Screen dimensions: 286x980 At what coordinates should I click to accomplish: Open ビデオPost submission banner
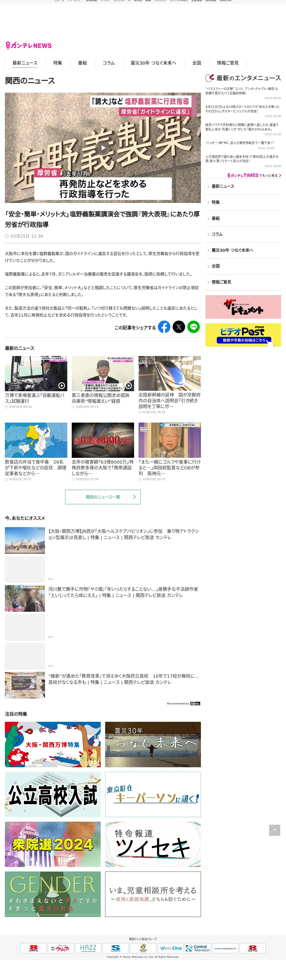point(243,335)
